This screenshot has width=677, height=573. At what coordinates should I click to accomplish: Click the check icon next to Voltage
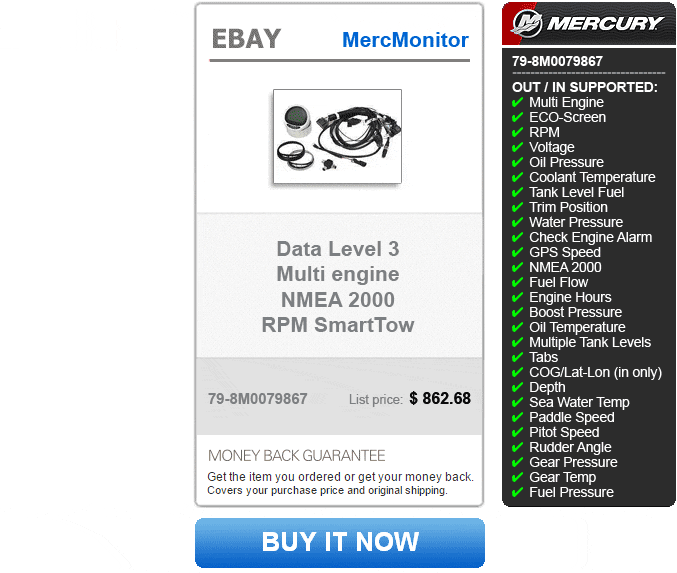[x=517, y=147]
